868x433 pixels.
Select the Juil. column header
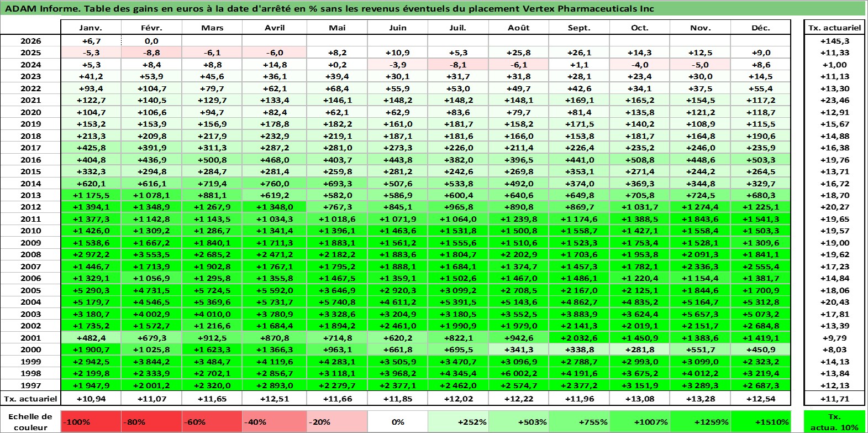click(x=458, y=28)
